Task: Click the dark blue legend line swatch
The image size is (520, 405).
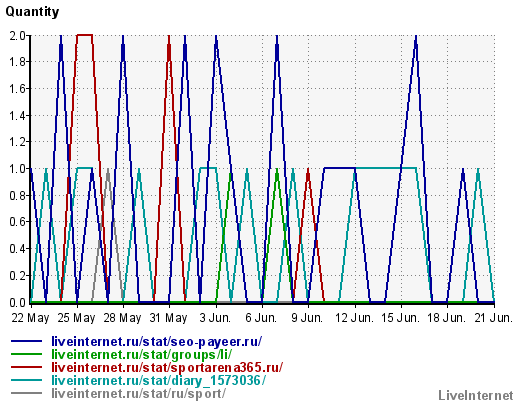Action: click(27, 341)
